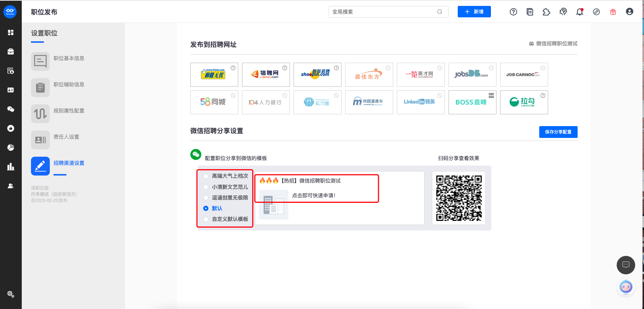This screenshot has width=644, height=309.
Task: Select the 58同城 site card
Action: pos(214,102)
